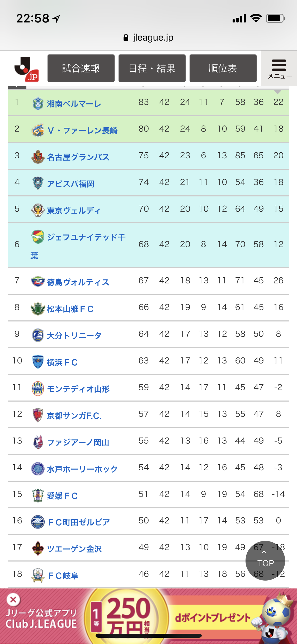Click the Oita Trinita team crest
Screen dimensions: 297x644
(38, 335)
